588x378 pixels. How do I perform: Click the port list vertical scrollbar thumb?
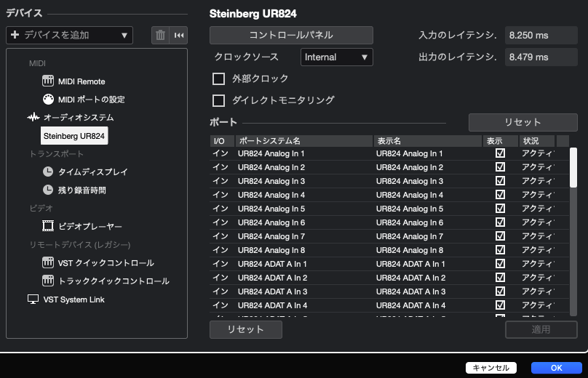point(573,167)
